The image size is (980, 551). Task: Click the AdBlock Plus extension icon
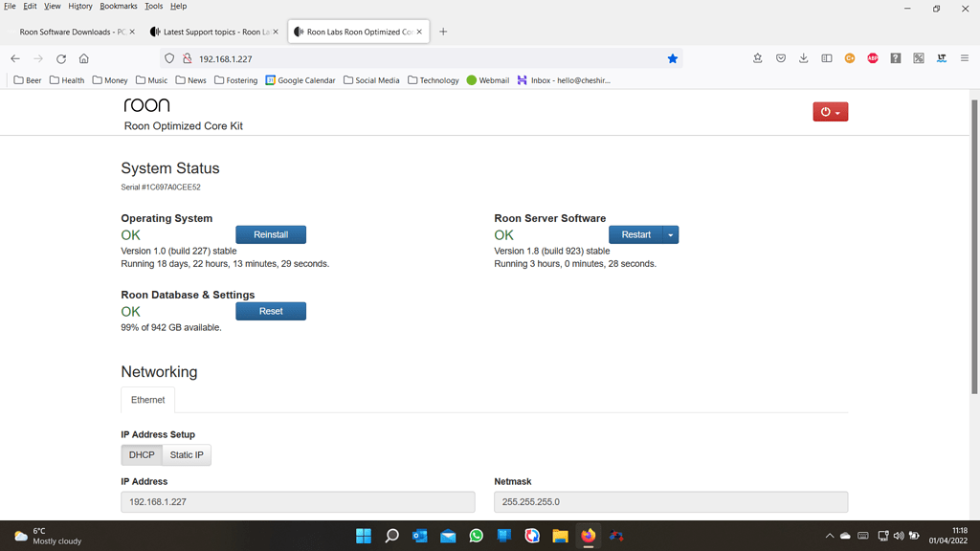(873, 57)
